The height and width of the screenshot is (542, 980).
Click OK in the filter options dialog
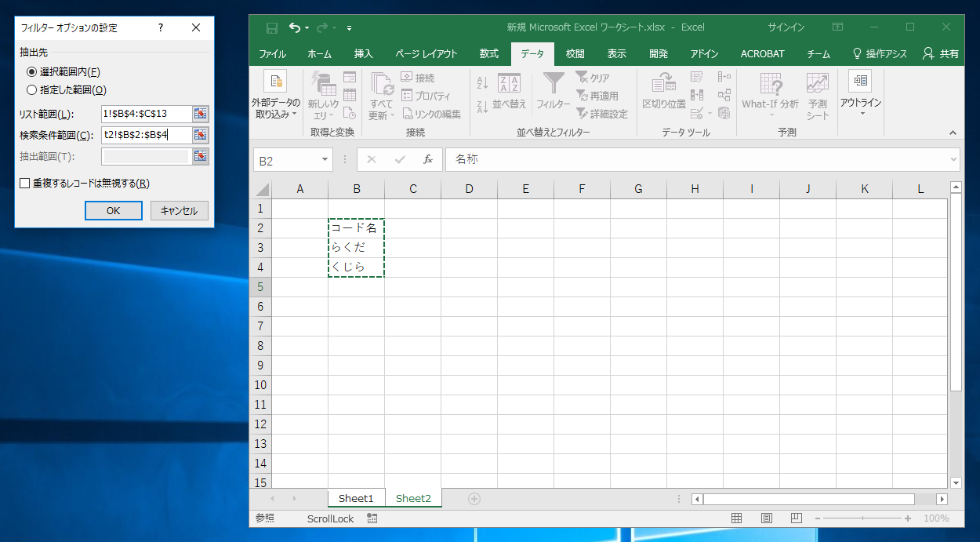114,210
